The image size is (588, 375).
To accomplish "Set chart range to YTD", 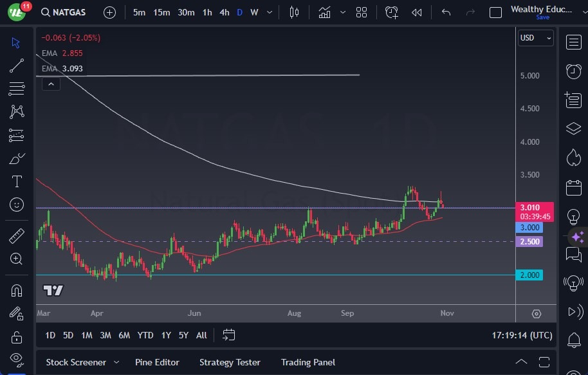I will 145,335.
